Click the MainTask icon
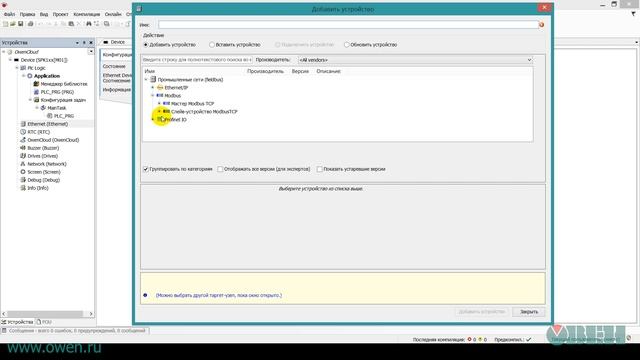 pos(43,108)
